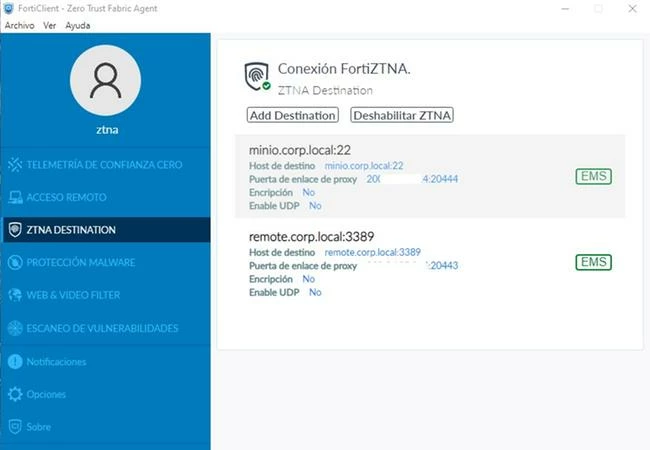This screenshot has width=650, height=450.
Task: Click the Notificaciones exclamation icon
Action: click(15, 361)
